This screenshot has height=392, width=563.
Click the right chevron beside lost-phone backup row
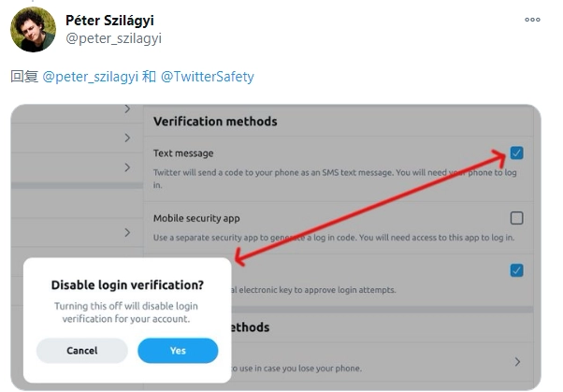517,361
